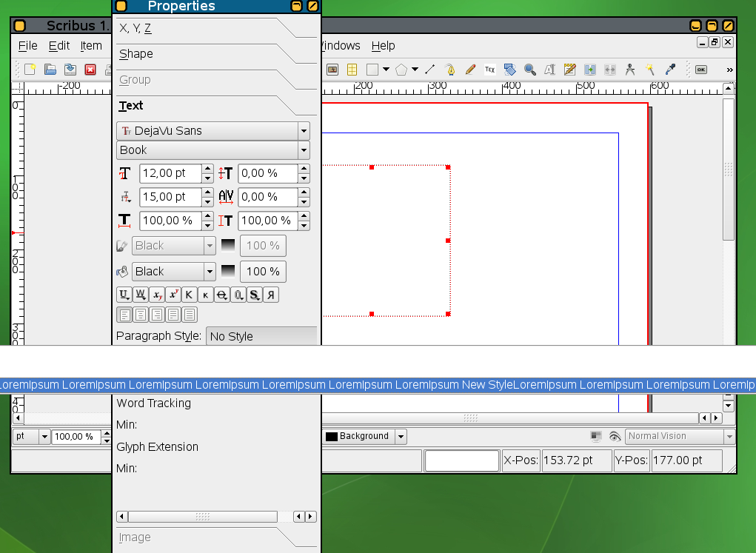756x553 pixels.
Task: Open the DejaVu Sans font dropdown
Action: point(213,131)
